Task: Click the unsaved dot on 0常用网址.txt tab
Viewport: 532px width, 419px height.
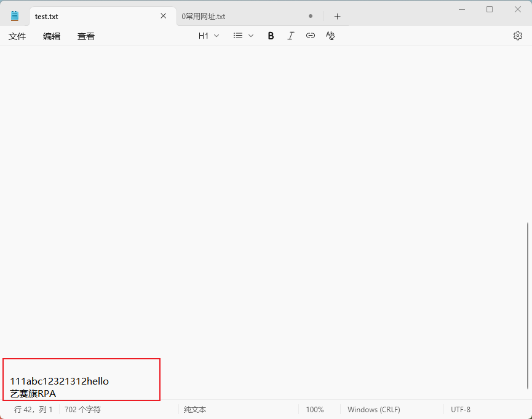Action: pyautogui.click(x=311, y=17)
